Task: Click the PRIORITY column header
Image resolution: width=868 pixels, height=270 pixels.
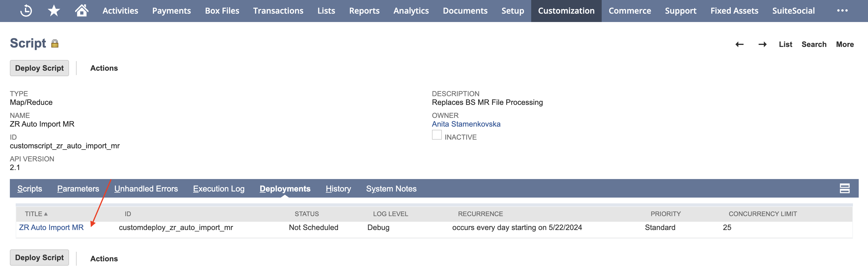Action: 666,214
